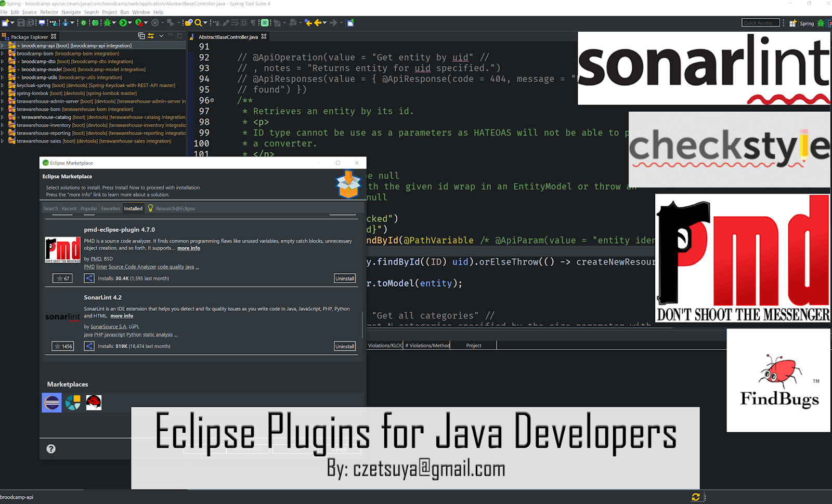Navigate back with yellow arrow icon
Screen dimensions: 832x504
[318, 23]
